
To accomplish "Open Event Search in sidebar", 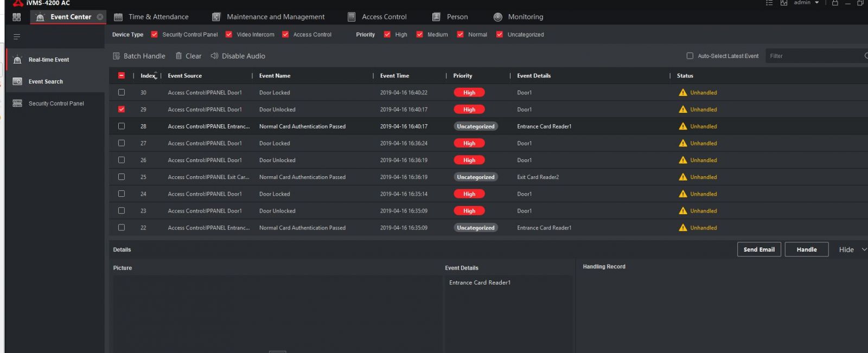I will 46,81.
